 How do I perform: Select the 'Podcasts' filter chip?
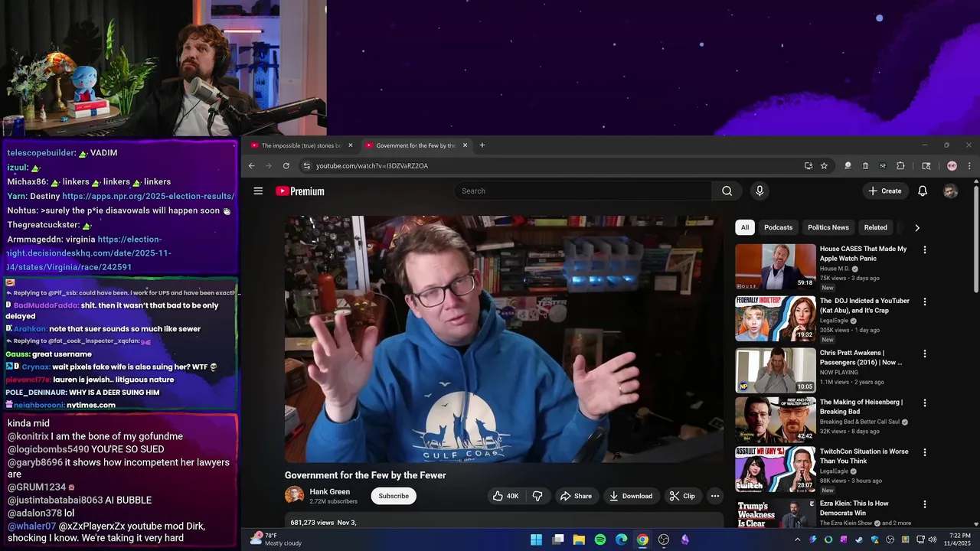778,227
